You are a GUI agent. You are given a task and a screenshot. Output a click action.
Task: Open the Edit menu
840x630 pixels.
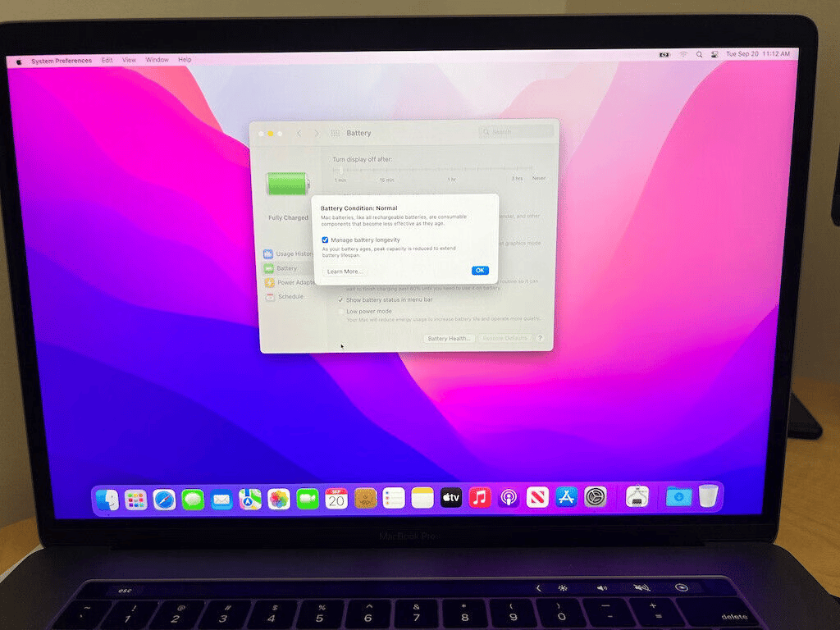click(107, 61)
